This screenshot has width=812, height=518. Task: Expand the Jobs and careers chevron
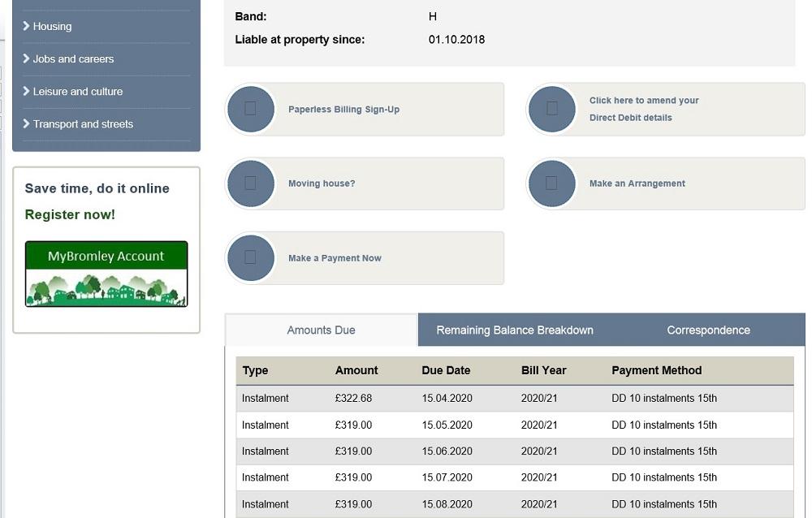tap(27, 58)
